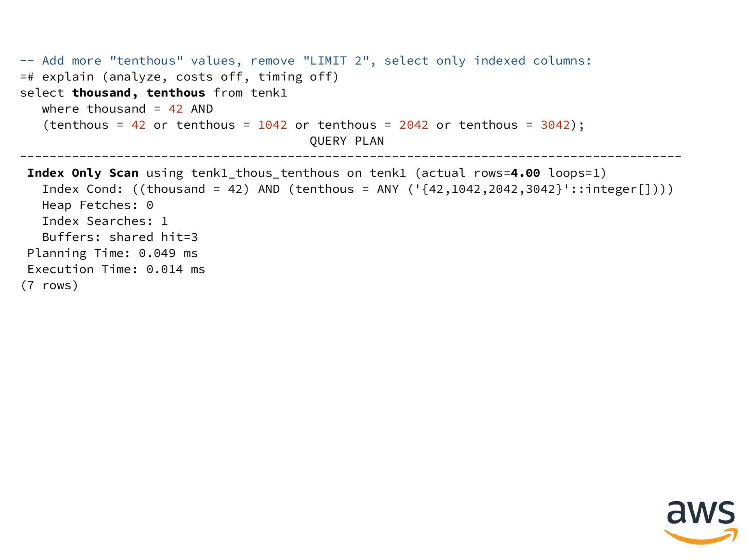Viewport: 747px width, 560px height.
Task: Click the 'Heap Fetches: 0' line
Action: click(x=98, y=205)
